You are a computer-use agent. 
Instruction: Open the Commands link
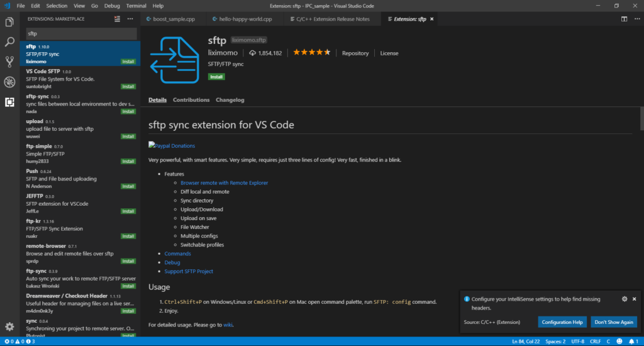click(x=177, y=254)
